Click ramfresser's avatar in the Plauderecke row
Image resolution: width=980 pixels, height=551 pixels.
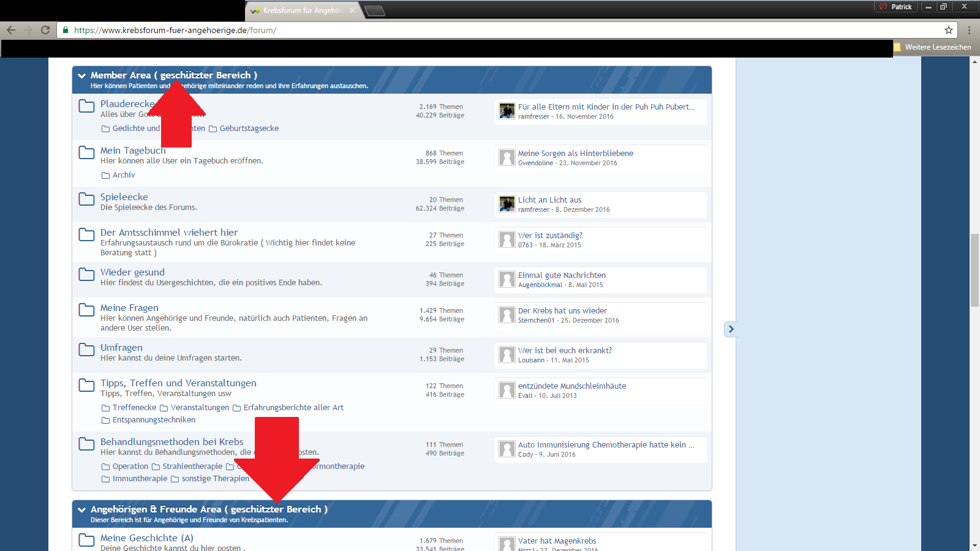507,111
